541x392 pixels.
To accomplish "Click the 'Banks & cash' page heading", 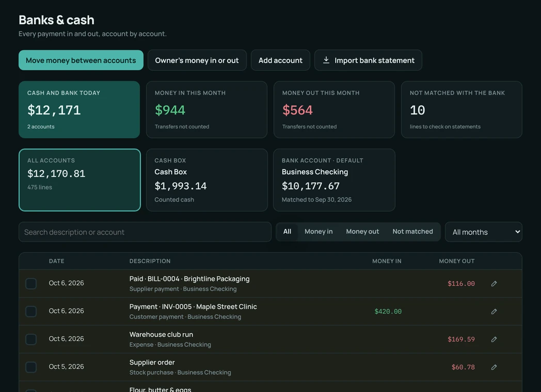I will pyautogui.click(x=56, y=20).
